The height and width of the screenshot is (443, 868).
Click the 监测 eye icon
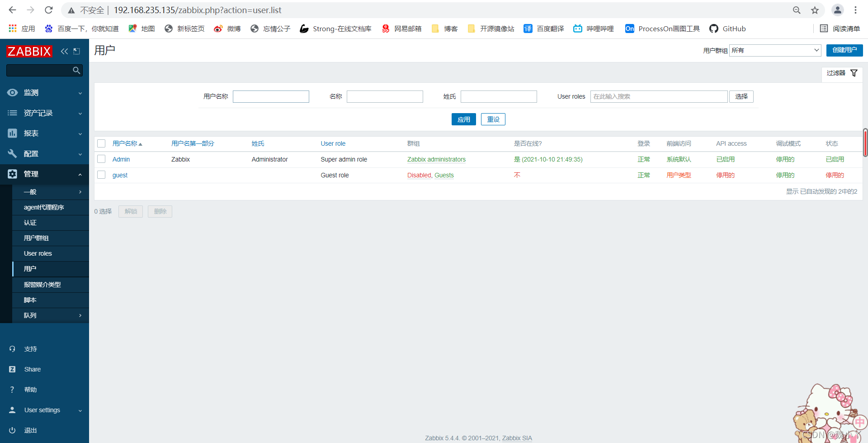click(12, 92)
